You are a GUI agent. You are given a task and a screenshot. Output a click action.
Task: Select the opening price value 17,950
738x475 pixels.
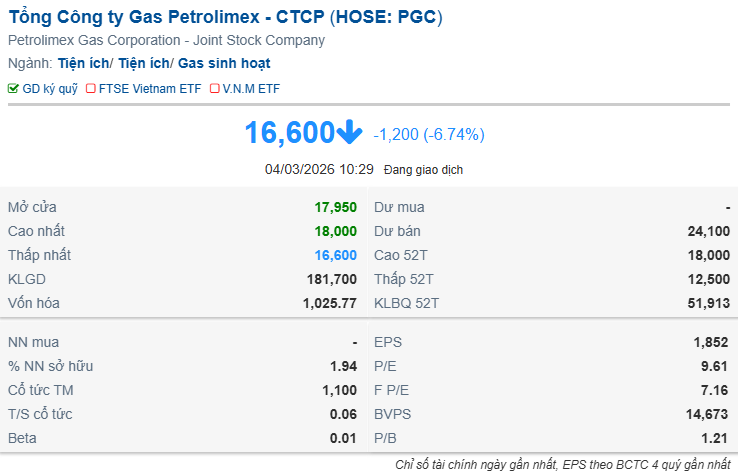point(335,207)
